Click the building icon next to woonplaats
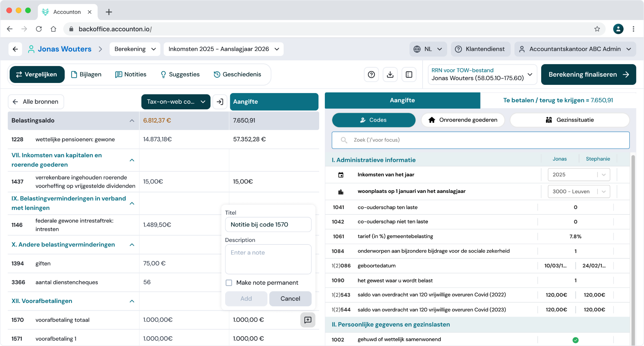Image resolution: width=644 pixels, height=346 pixels. point(341,192)
